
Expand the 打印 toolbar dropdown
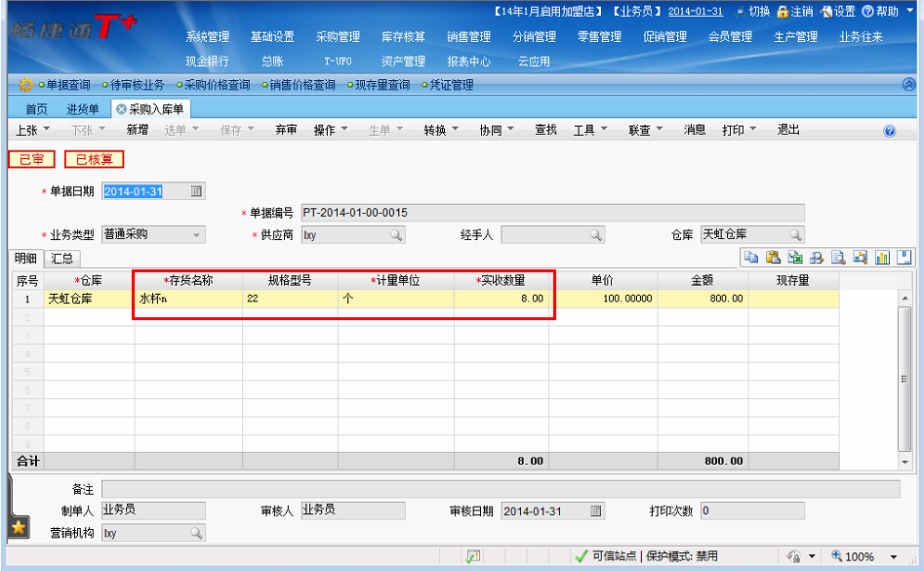click(x=753, y=129)
